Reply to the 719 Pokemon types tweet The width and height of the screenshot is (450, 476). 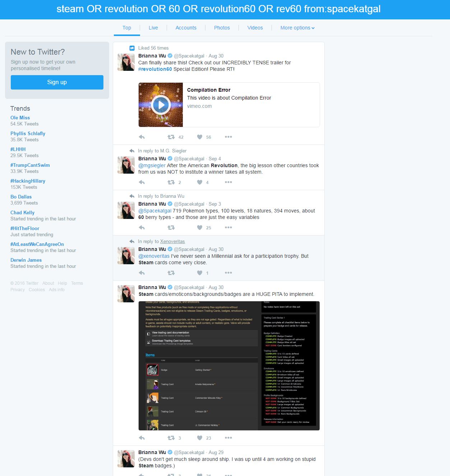click(142, 228)
